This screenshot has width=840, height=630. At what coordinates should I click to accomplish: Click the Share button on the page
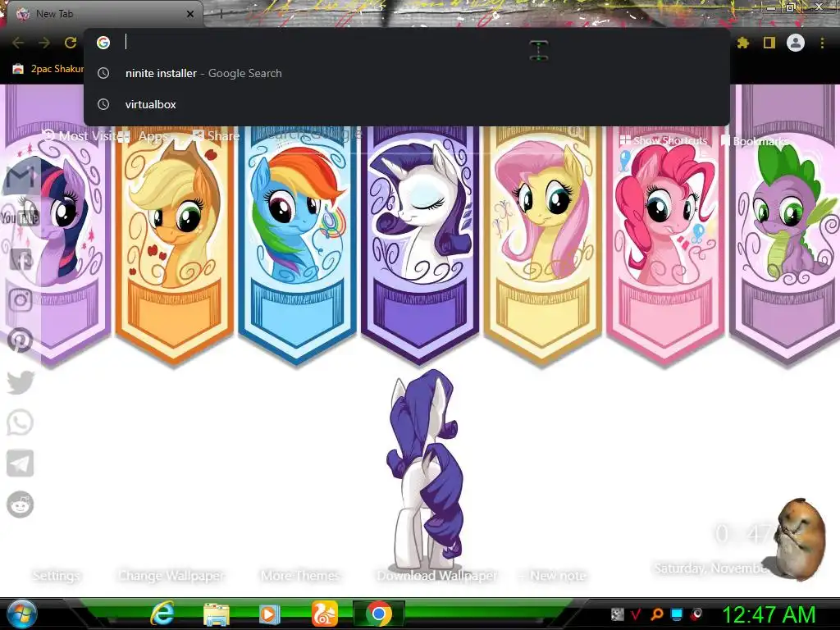[217, 136]
